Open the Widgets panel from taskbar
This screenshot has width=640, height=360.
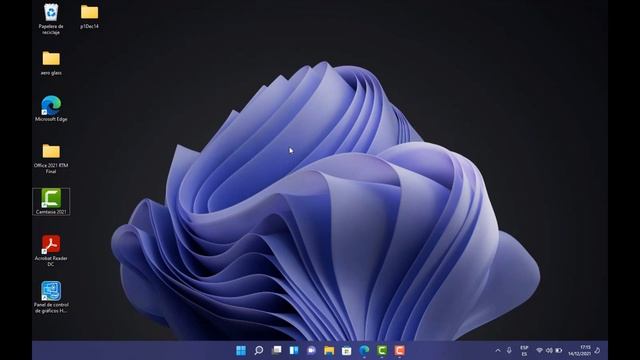(294, 350)
